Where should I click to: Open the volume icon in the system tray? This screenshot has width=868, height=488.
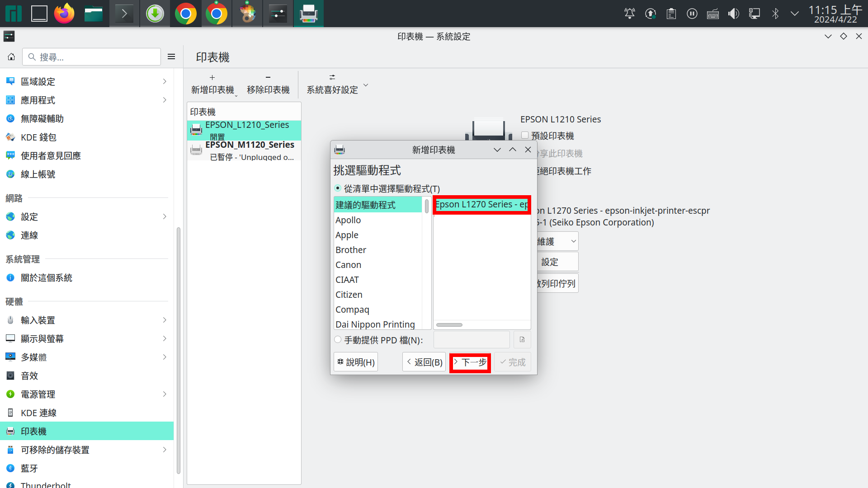[733, 14]
